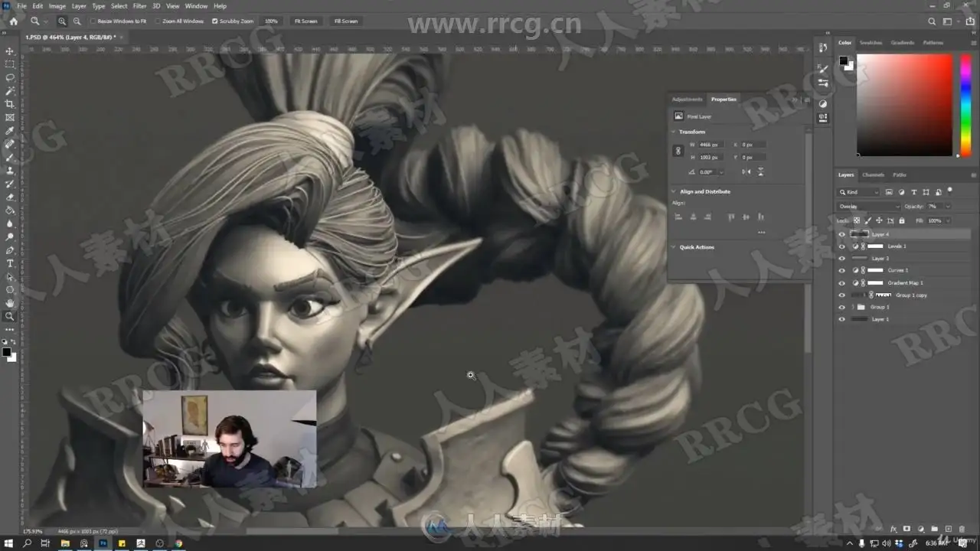Select the Frame tool
Viewport: 980px width, 551px height.
point(10,117)
